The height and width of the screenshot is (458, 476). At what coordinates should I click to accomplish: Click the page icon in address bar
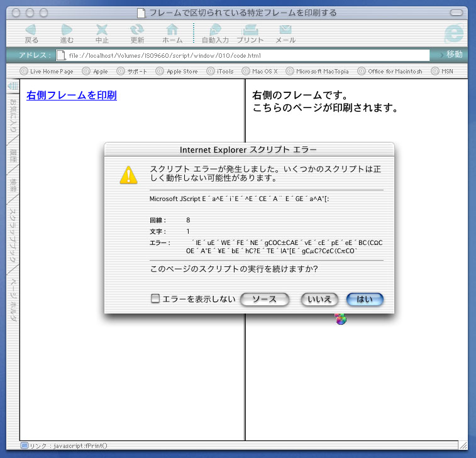61,55
